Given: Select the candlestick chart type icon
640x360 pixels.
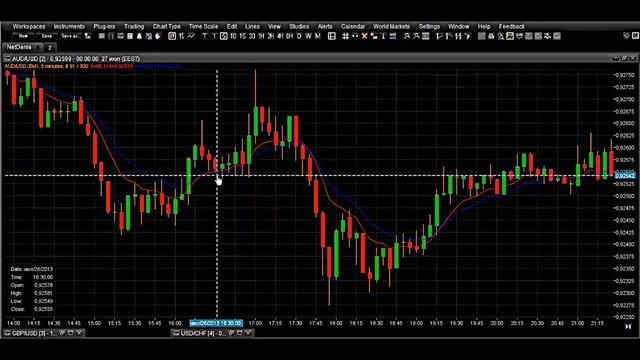Looking at the screenshot, I should (172, 36).
